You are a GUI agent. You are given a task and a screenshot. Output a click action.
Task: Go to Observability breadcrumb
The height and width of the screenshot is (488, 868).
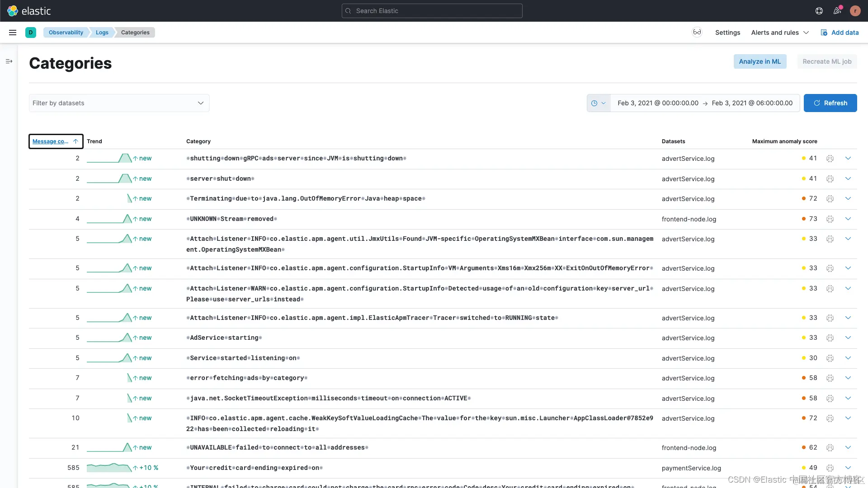pos(66,33)
